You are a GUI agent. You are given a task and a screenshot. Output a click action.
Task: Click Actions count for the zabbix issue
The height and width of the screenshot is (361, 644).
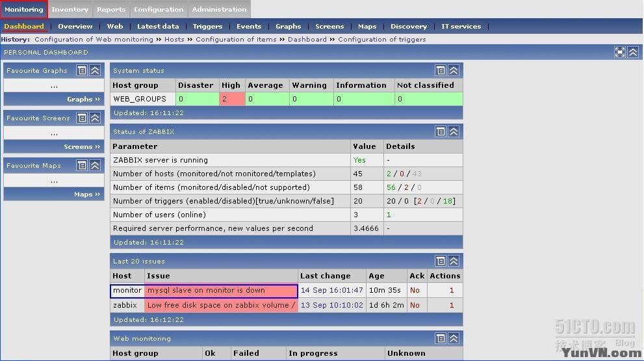(452, 305)
